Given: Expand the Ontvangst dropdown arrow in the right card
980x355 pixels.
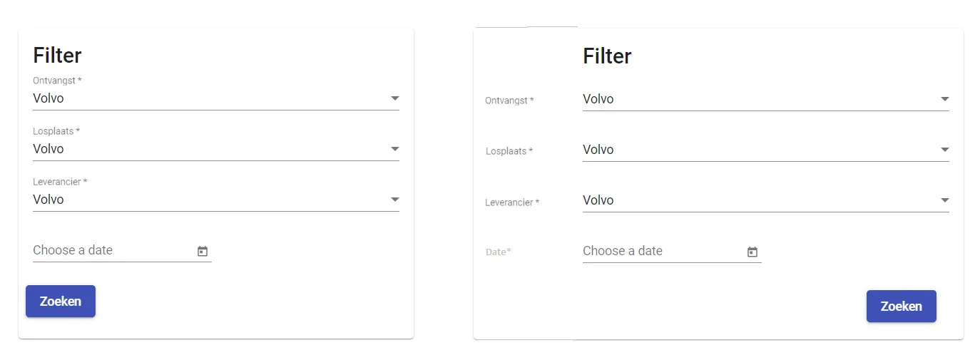Looking at the screenshot, I should [x=944, y=99].
